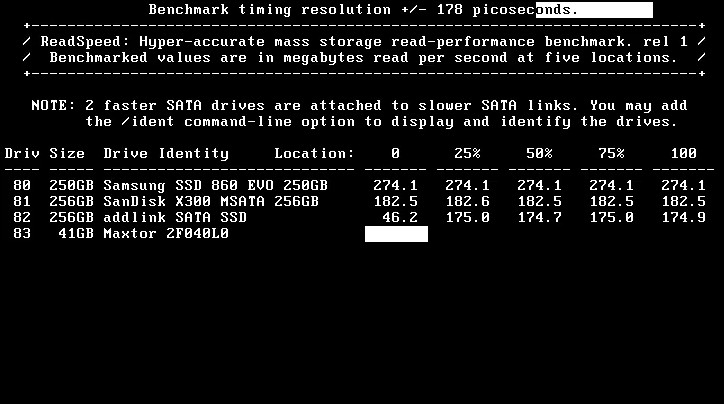This screenshot has height=404, width=724.
Task: Click the white progress block in Maxtor row
Action: pos(396,234)
